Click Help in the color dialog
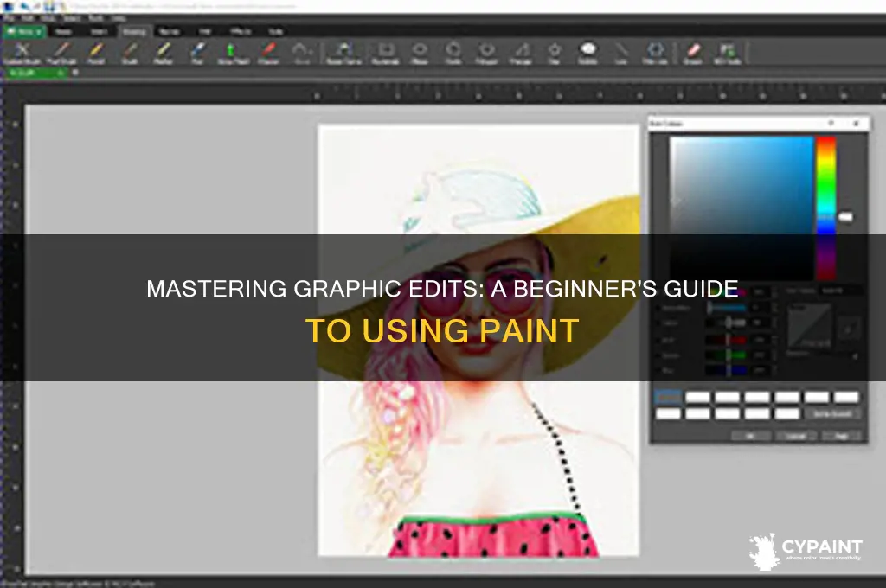 pyautogui.click(x=841, y=436)
